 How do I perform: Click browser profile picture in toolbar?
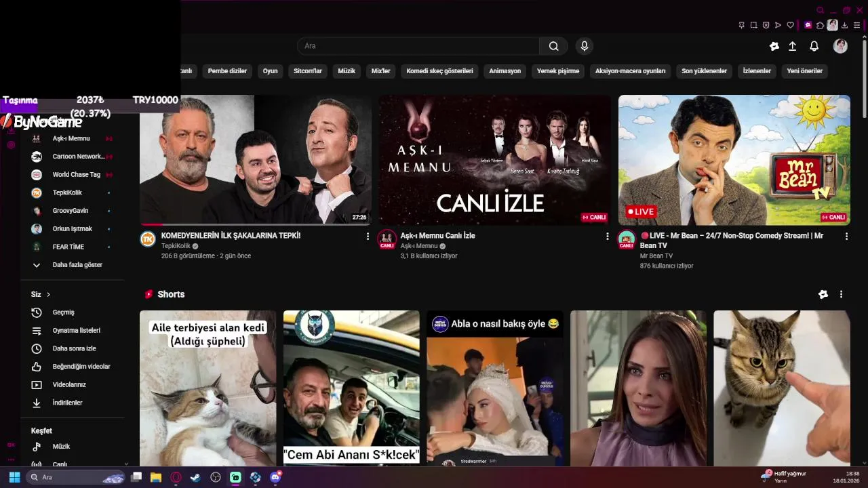(x=832, y=25)
